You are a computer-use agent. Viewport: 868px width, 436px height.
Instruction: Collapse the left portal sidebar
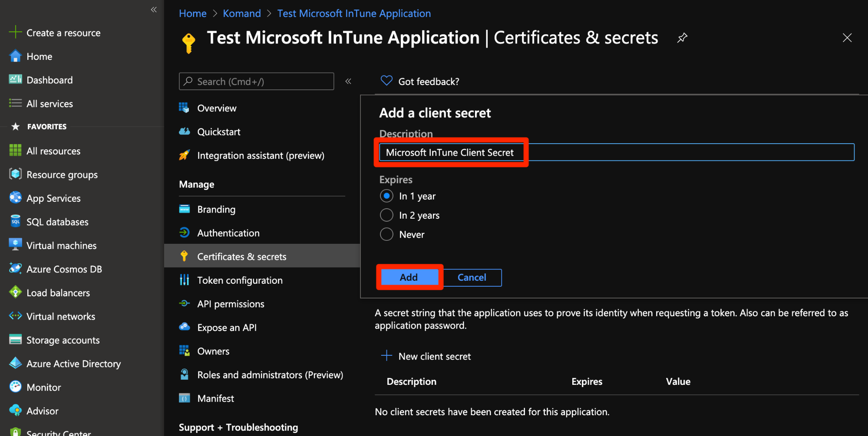(x=154, y=10)
